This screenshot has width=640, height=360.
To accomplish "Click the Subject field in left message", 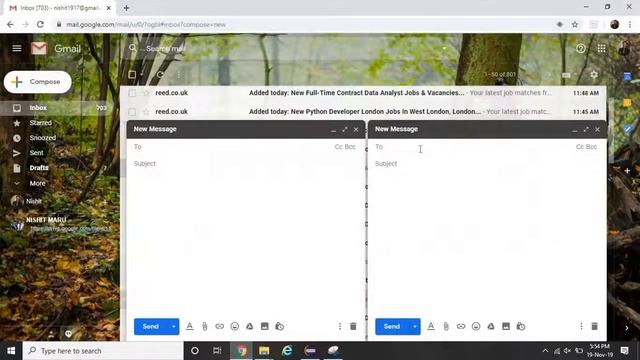I will click(245, 164).
